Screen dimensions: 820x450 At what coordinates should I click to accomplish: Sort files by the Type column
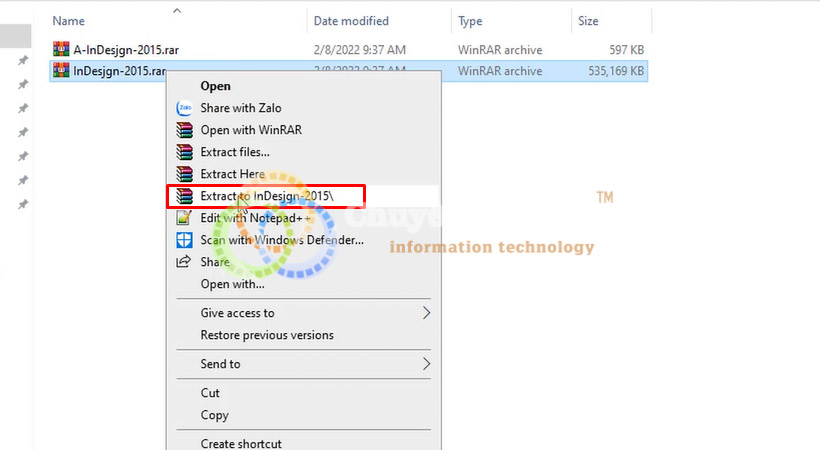(x=470, y=21)
